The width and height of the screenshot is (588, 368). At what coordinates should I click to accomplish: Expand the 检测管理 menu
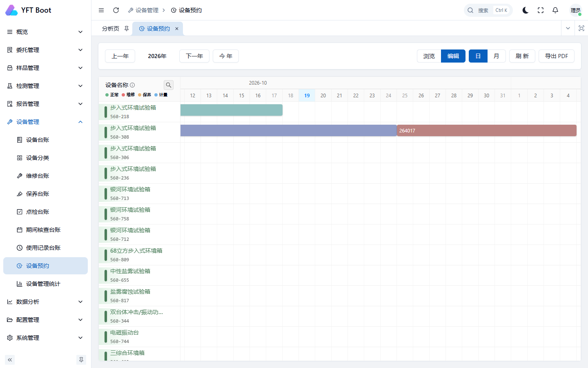pyautogui.click(x=45, y=86)
